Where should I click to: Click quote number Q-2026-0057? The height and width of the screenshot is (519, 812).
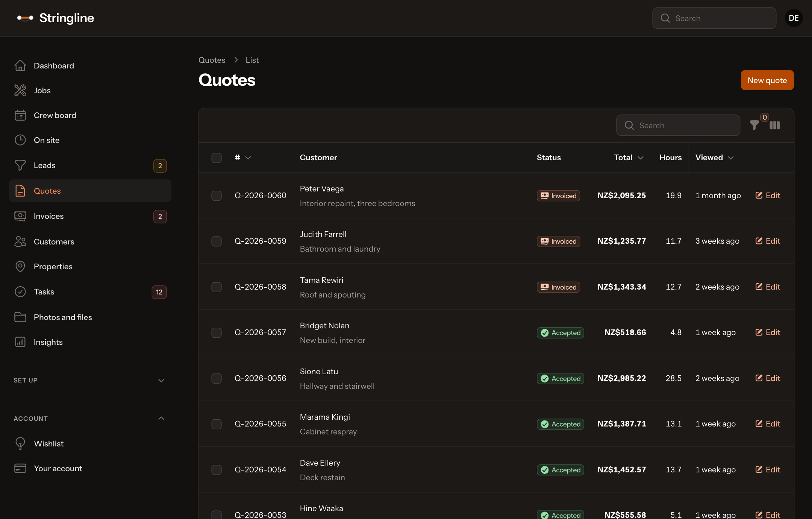[260, 332]
